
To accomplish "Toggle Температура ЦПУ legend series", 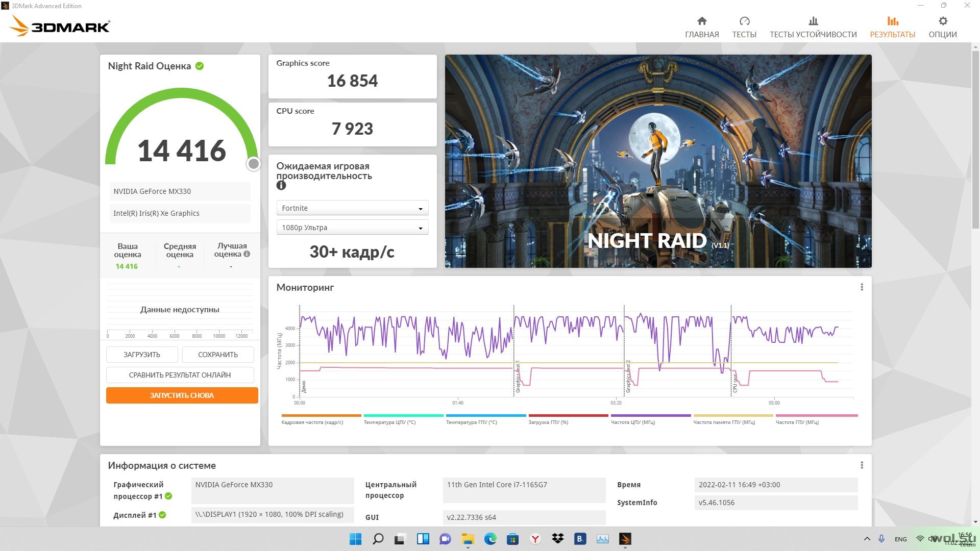I will click(403, 419).
